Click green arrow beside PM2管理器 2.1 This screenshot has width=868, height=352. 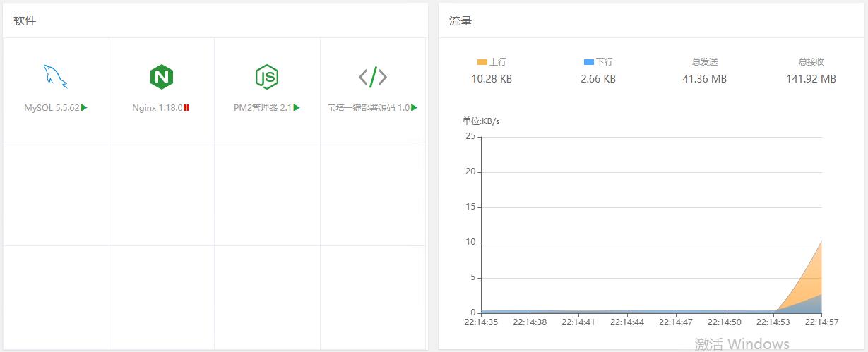click(297, 108)
